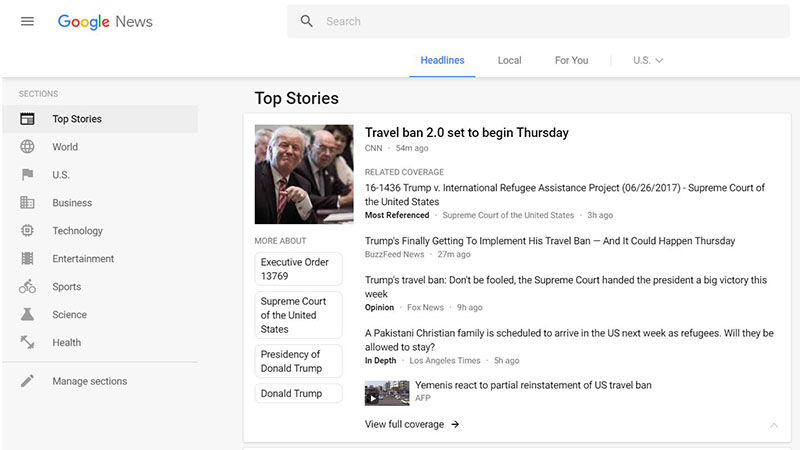800x450 pixels.
Task: Click the Manage sections pencil icon
Action: [28, 381]
